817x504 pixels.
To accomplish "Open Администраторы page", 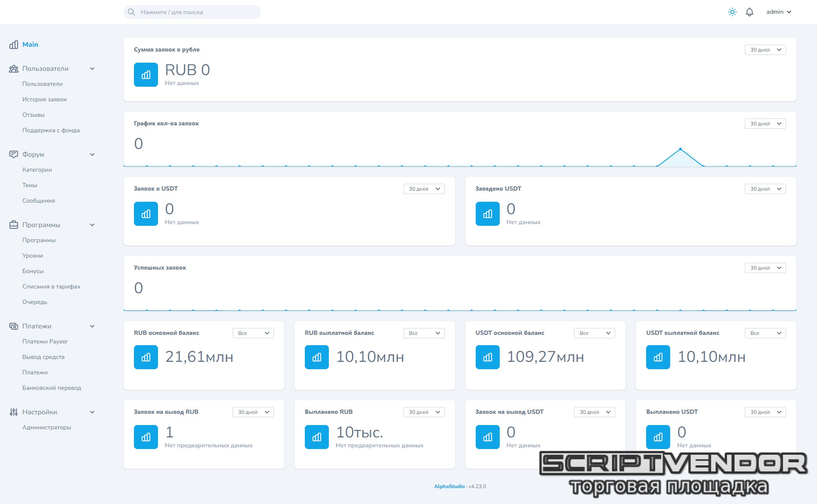I will (x=47, y=428).
